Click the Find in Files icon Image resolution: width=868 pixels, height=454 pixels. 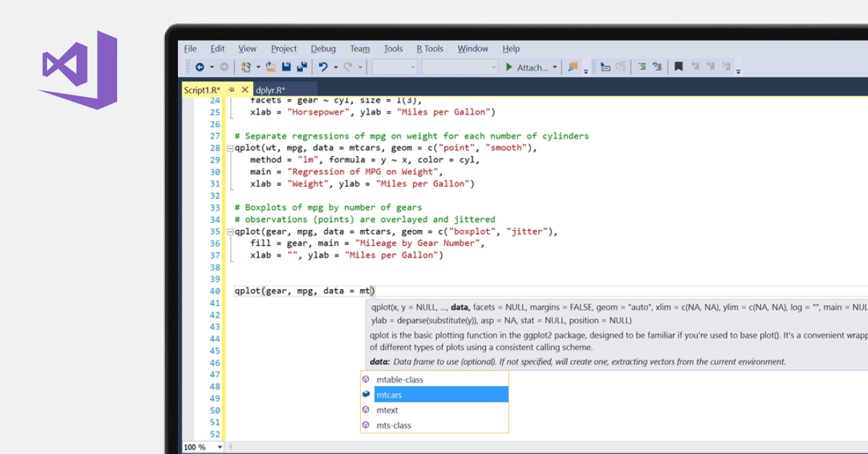[573, 67]
